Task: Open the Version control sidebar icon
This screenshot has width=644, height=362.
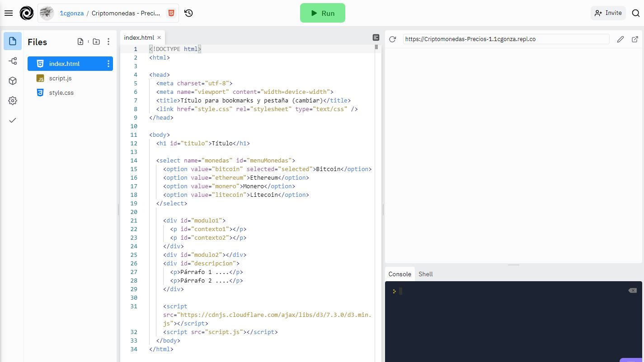Action: tap(13, 61)
